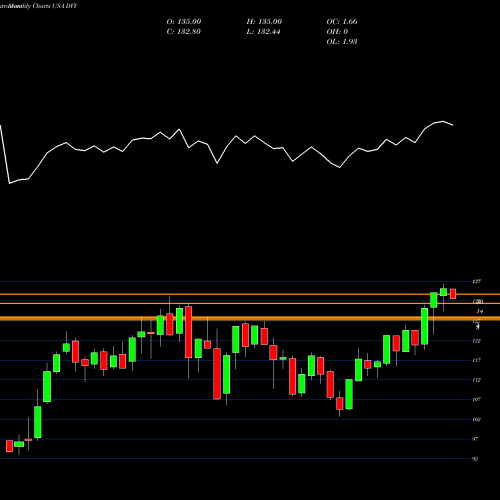Image resolution: width=500 pixels, height=500 pixels.
Task: Click the OC: 1.66 reading
Action: click(x=342, y=21)
